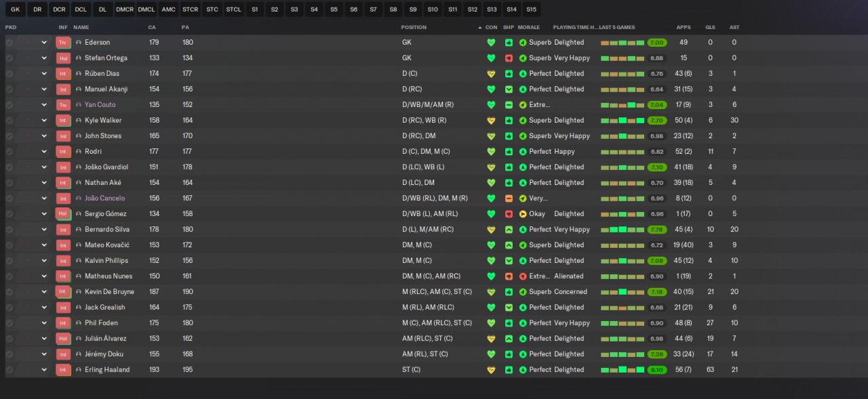Click person icon next to Ederson's name
Image resolution: width=868 pixels, height=399 pixels.
pyautogui.click(x=79, y=42)
